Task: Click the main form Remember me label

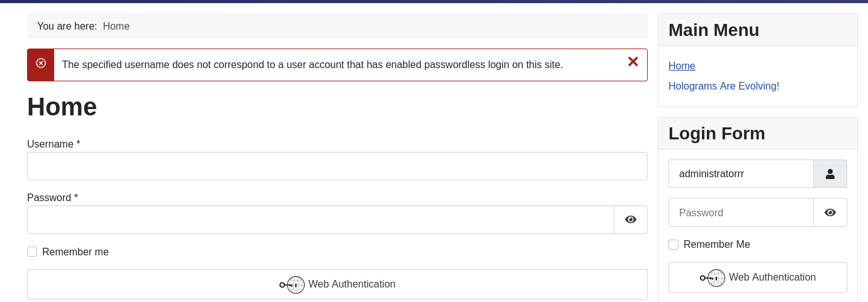Action: 76,252
